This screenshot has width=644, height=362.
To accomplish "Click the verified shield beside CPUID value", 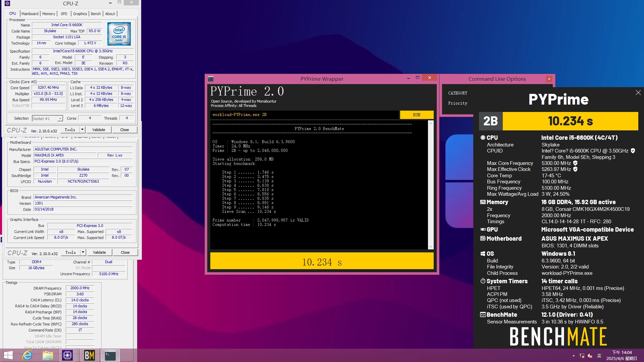I will coord(633,151).
